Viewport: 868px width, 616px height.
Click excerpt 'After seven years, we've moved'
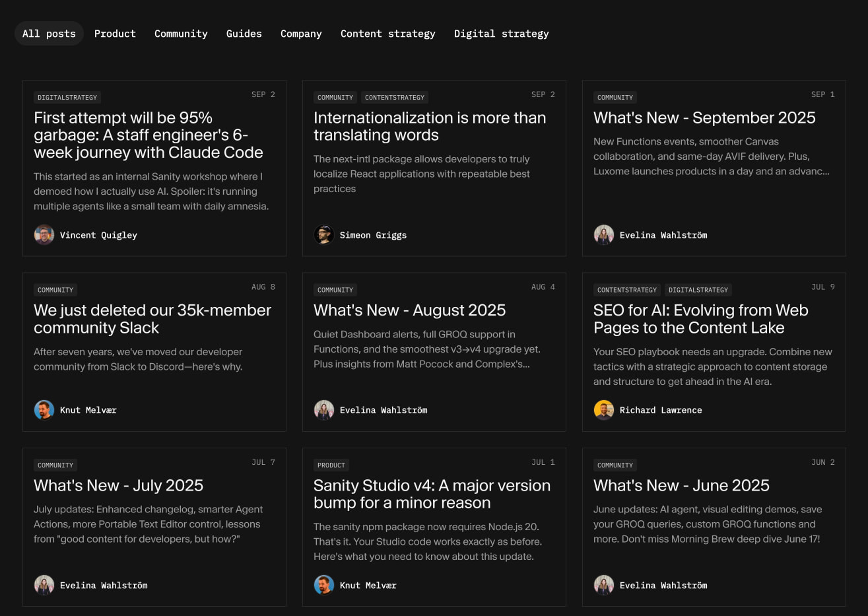tap(138, 359)
